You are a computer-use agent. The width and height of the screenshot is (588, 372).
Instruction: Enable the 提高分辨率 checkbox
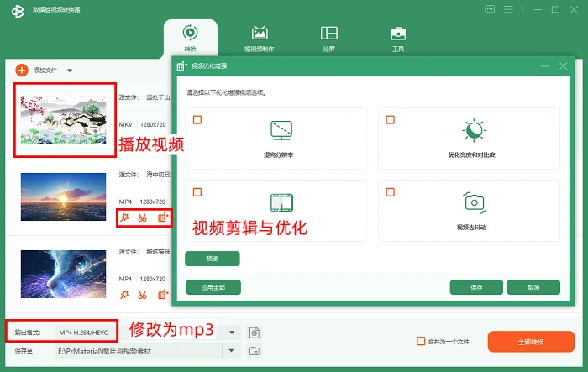[197, 119]
